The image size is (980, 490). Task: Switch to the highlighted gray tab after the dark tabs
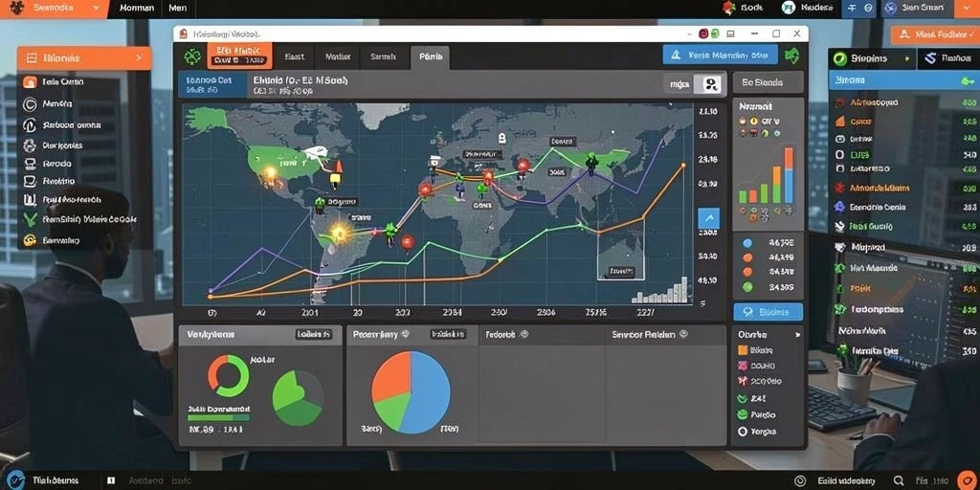(430, 56)
